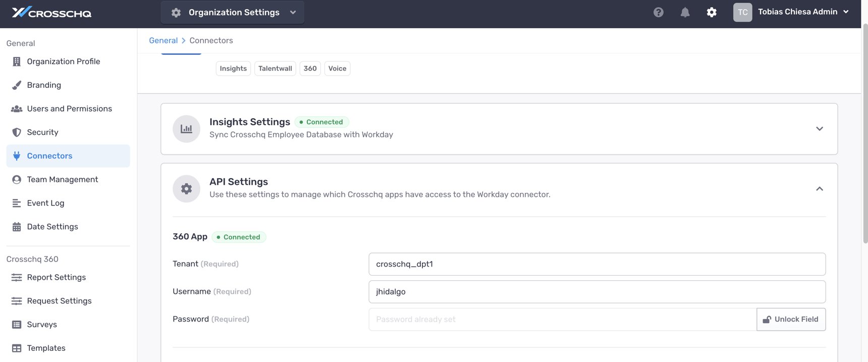Click the TC user avatar
Image resolution: width=868 pixels, height=362 pixels.
click(x=742, y=12)
